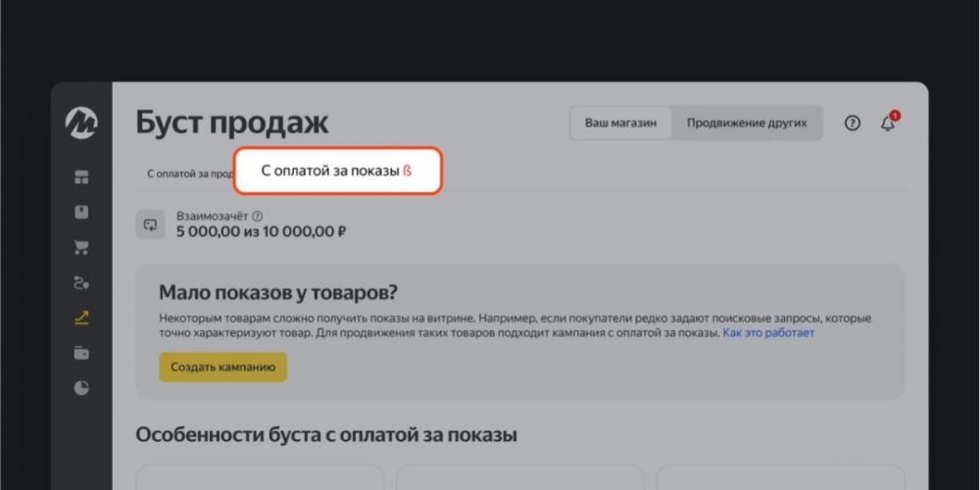Screen dimensions: 980x490
Task: Open the analytics pie chart icon
Action: point(81,387)
